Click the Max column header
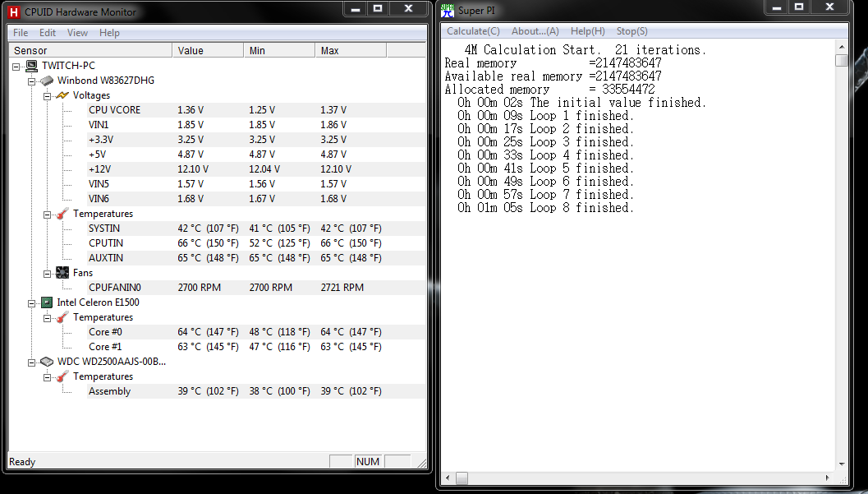 click(x=351, y=50)
